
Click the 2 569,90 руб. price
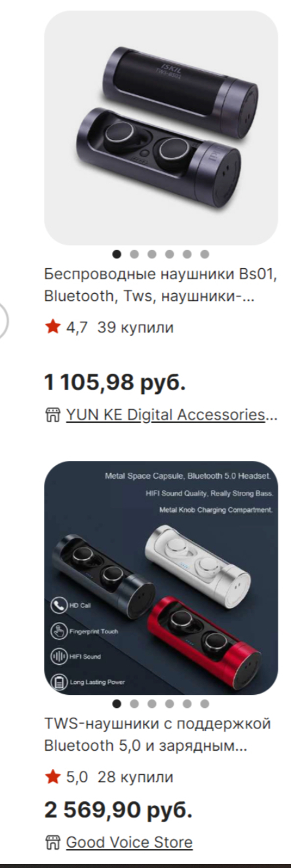coord(119,811)
